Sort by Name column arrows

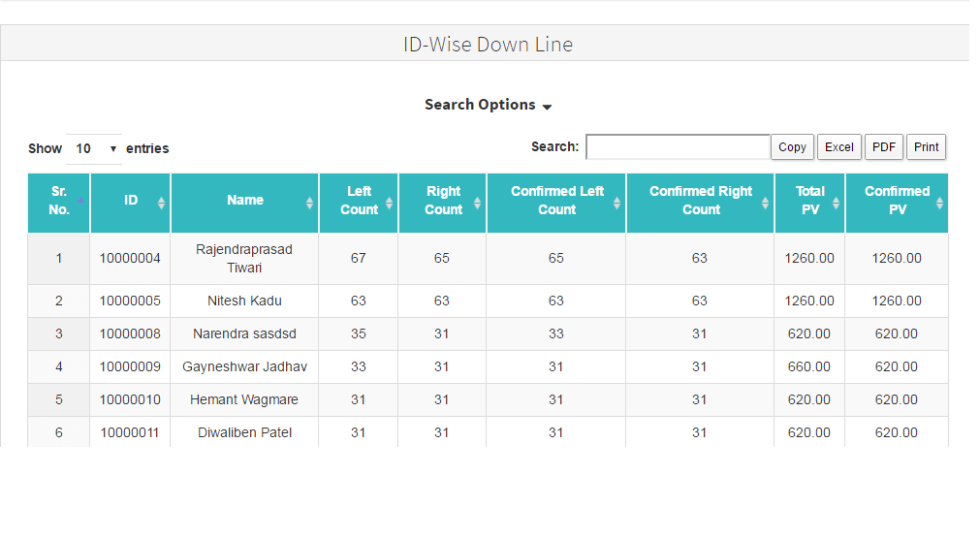pos(309,203)
